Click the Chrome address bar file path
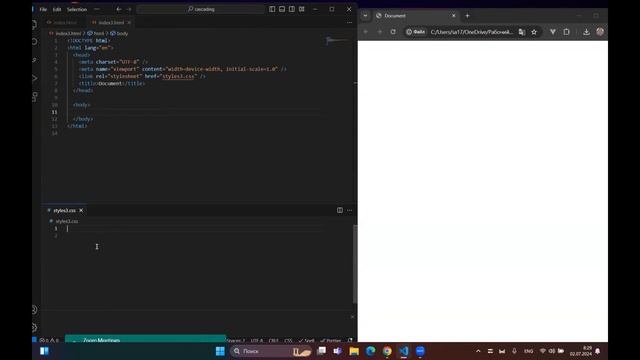Screen dimensions: 640x360 (471, 32)
